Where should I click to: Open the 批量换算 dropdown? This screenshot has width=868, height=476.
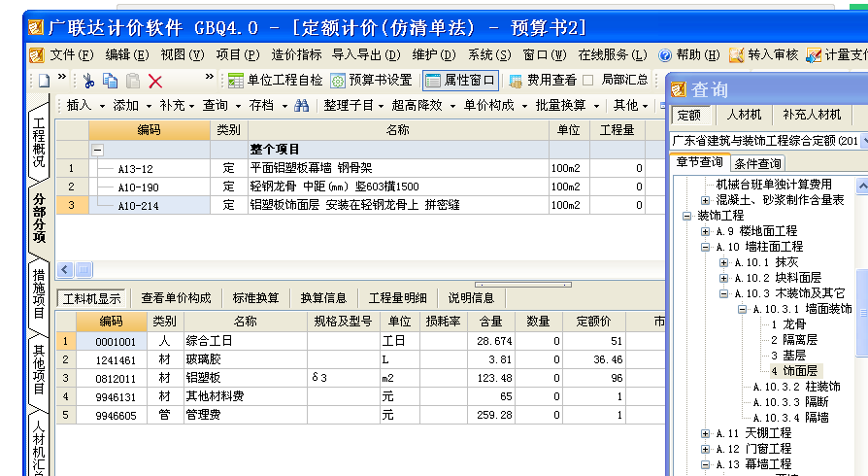(x=567, y=105)
